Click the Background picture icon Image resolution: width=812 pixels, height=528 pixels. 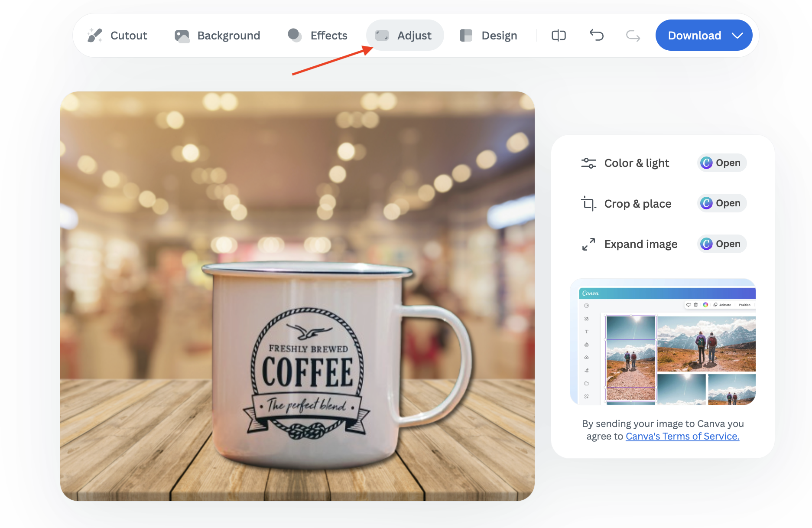click(x=182, y=36)
